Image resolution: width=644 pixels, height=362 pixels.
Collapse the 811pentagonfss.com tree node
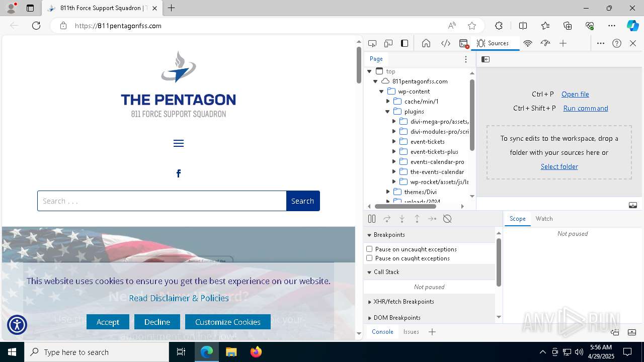click(375, 81)
